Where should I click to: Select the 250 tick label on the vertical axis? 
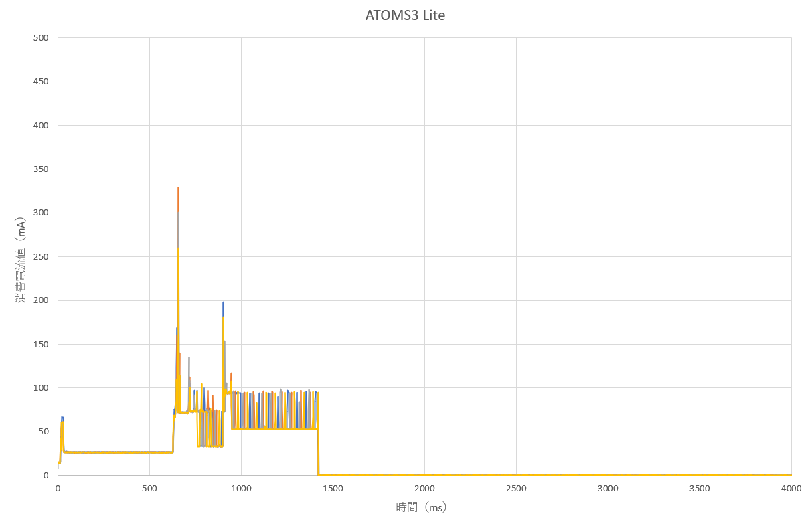[41, 257]
